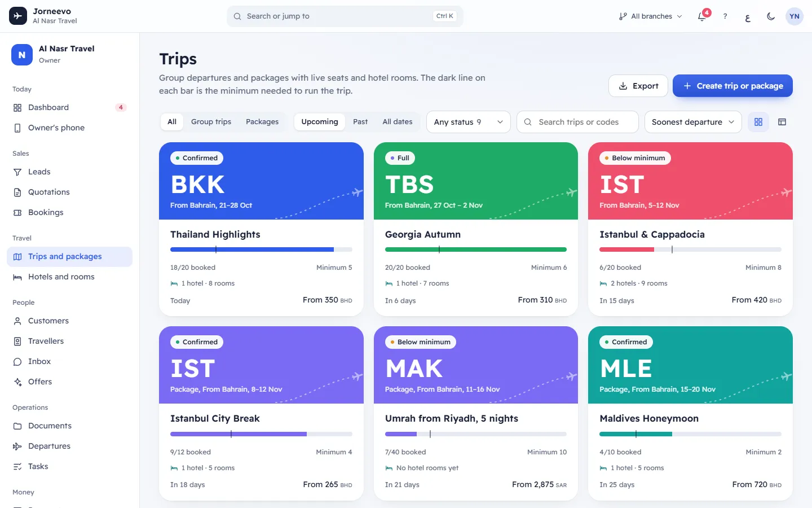Open the Soonest departure sort dropdown

693,122
